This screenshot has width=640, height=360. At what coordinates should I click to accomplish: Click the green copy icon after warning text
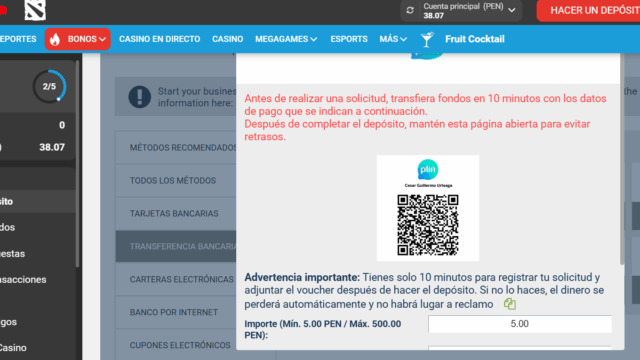pyautogui.click(x=510, y=304)
